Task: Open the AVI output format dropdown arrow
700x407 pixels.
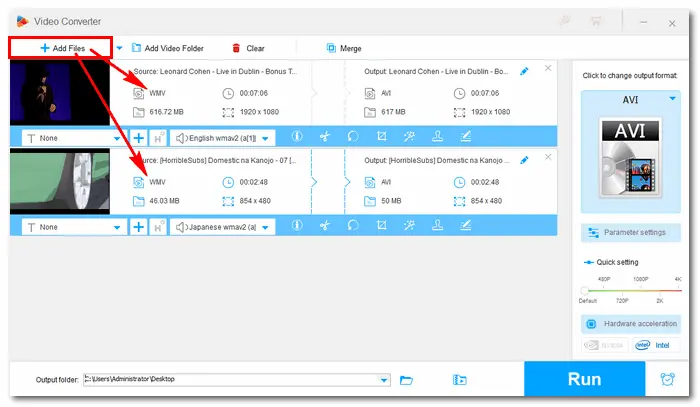Action: tap(672, 98)
